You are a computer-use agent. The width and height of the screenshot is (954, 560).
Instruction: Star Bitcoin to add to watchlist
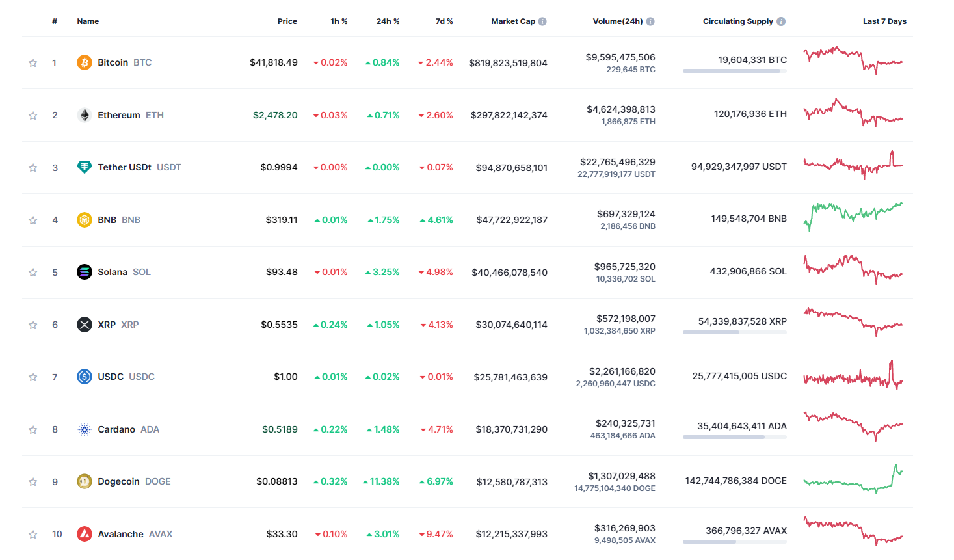(33, 63)
